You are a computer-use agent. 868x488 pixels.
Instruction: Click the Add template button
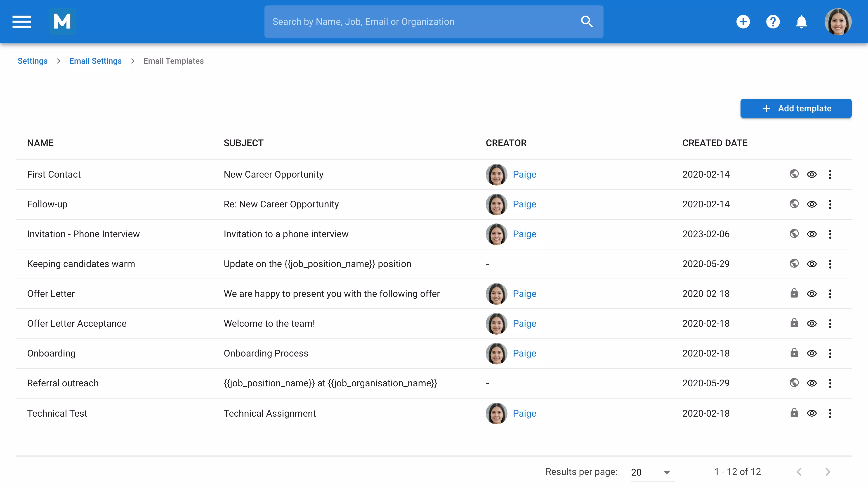pyautogui.click(x=796, y=108)
